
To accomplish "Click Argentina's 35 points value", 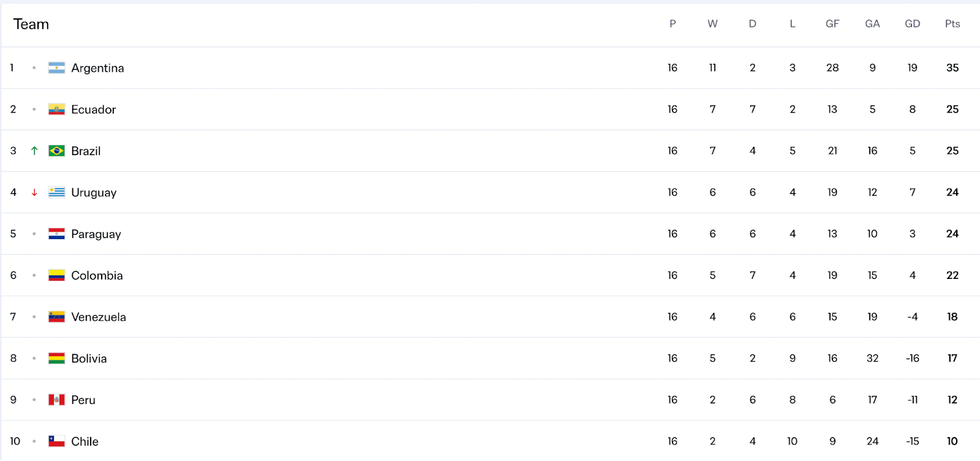I will (x=952, y=68).
